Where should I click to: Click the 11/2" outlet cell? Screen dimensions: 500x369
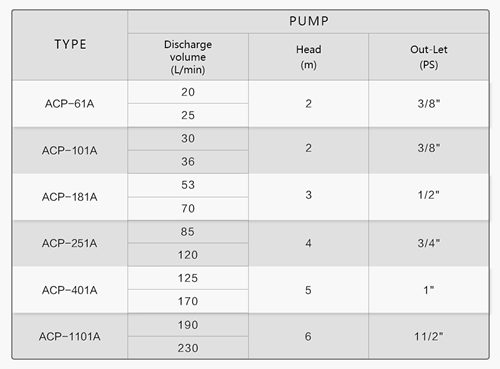tap(429, 336)
